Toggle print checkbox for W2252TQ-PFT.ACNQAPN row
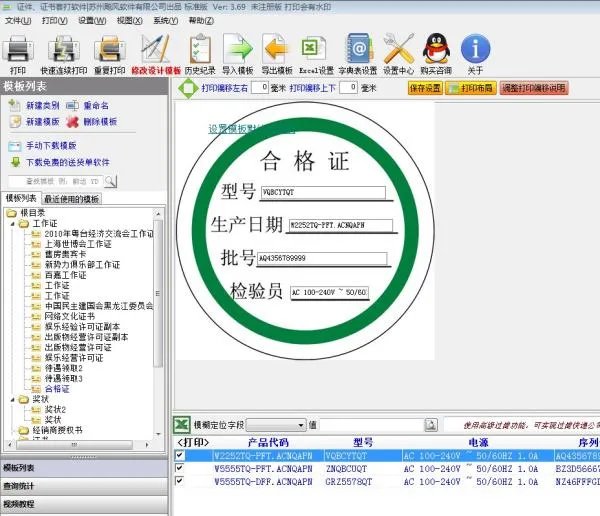The image size is (600, 516). [x=179, y=455]
